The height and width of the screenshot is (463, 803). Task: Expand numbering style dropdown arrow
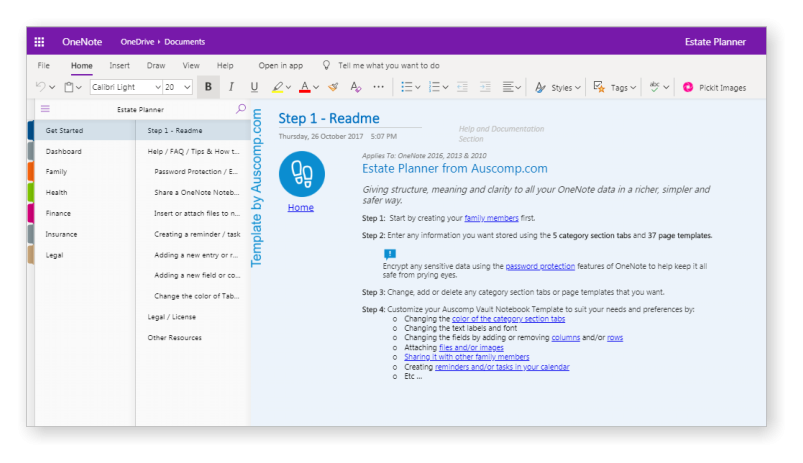click(x=445, y=88)
